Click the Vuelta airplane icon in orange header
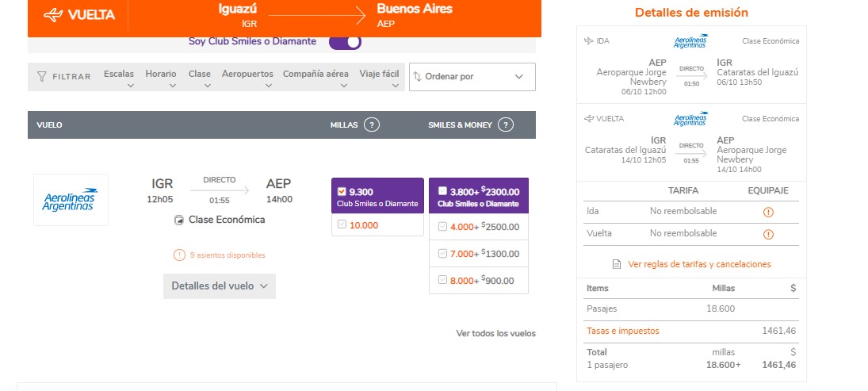868x391 pixels. point(53,15)
